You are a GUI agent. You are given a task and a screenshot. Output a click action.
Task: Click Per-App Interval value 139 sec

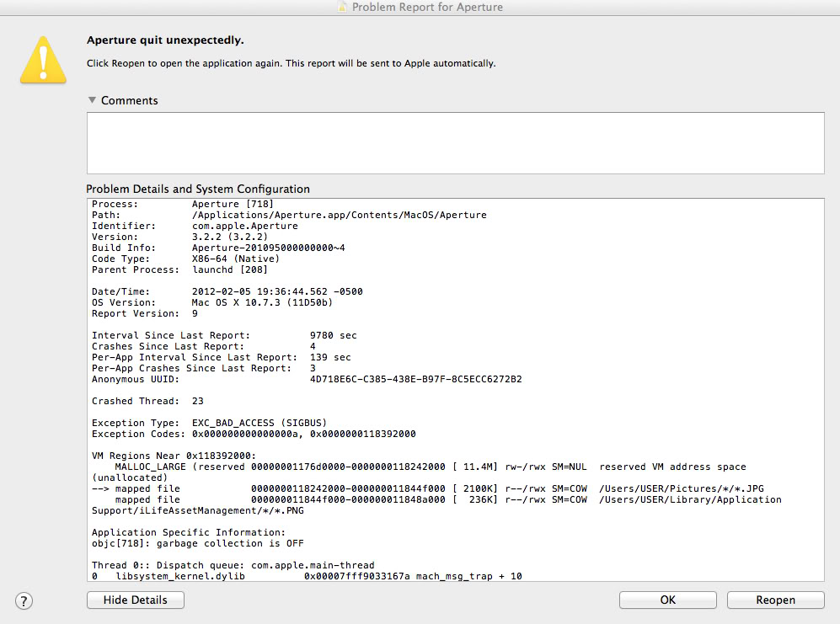click(330, 357)
